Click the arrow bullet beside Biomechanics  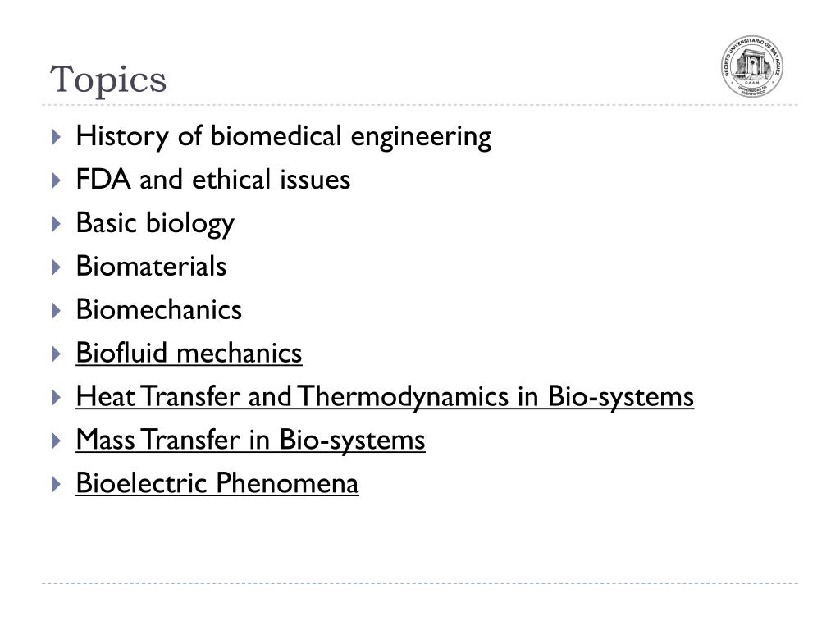coord(57,311)
